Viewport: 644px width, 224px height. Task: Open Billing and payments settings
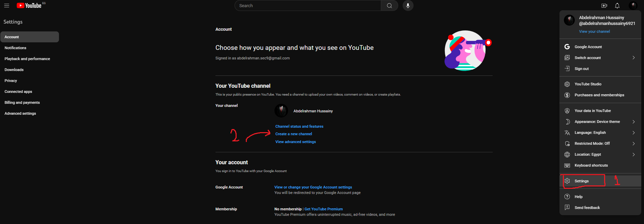coord(30,102)
